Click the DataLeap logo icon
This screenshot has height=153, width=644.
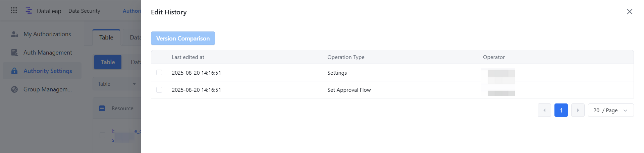pyautogui.click(x=29, y=11)
